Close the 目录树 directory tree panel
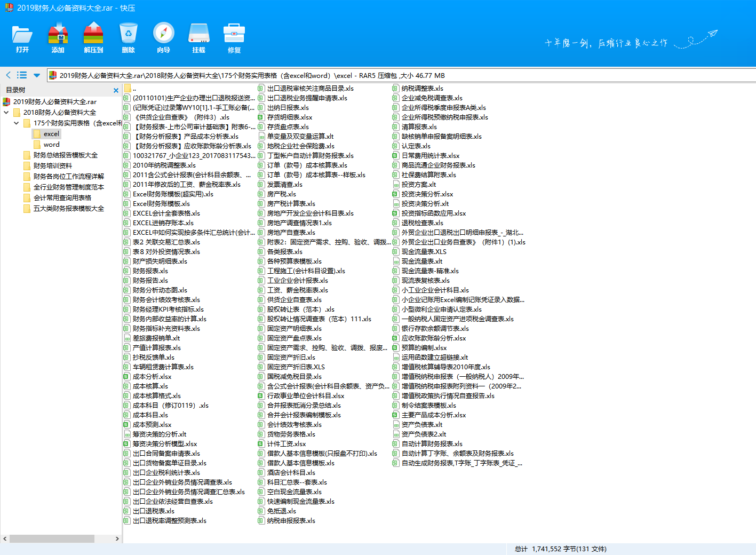Screen dimensions: 756x555 tap(116, 90)
